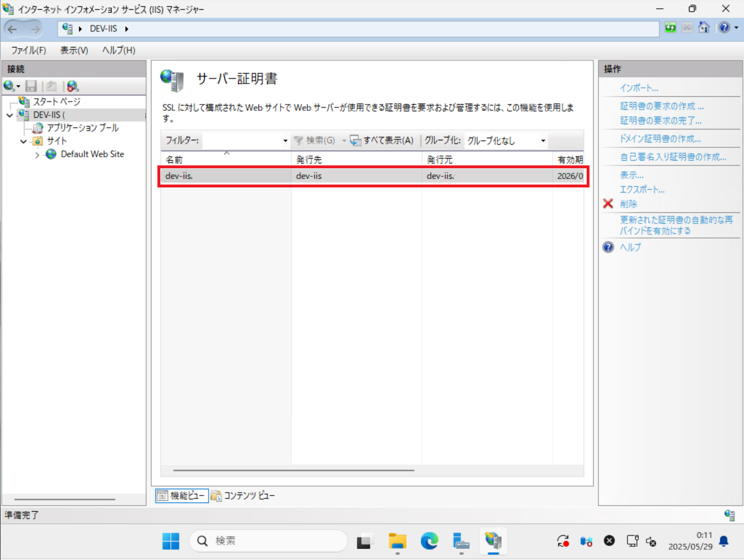This screenshot has height=560, width=744.
Task: Open the Help icon in address bar
Action: [724, 27]
